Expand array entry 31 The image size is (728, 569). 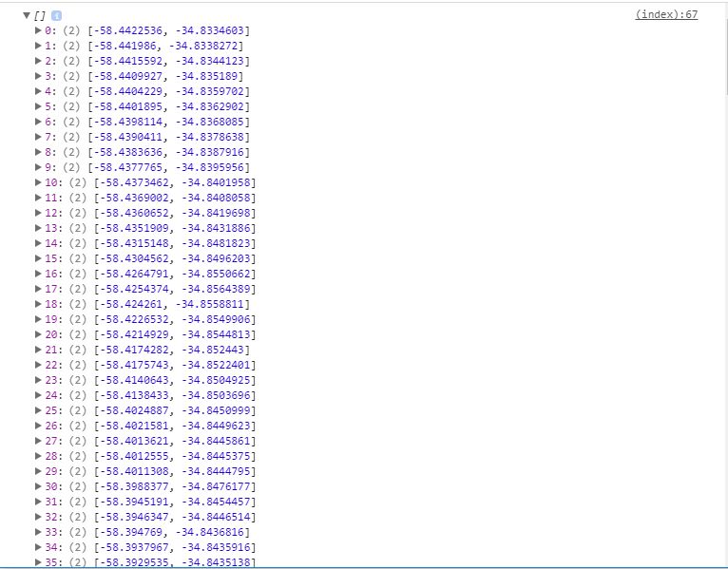click(38, 502)
